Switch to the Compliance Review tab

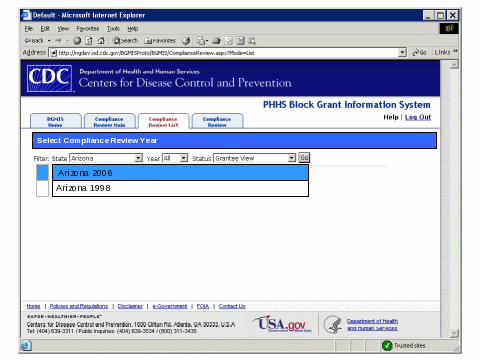(x=217, y=121)
